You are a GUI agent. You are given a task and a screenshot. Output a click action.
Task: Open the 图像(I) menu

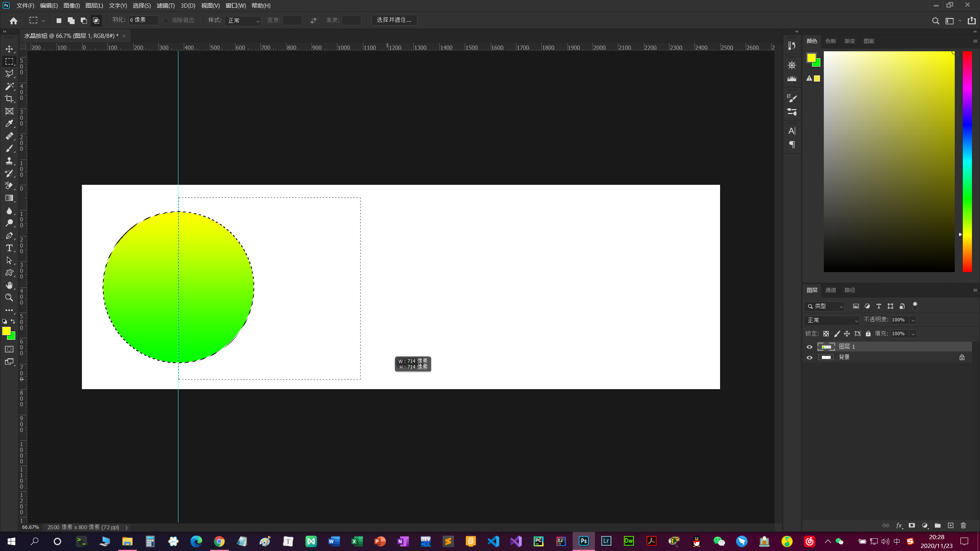[x=72, y=6]
